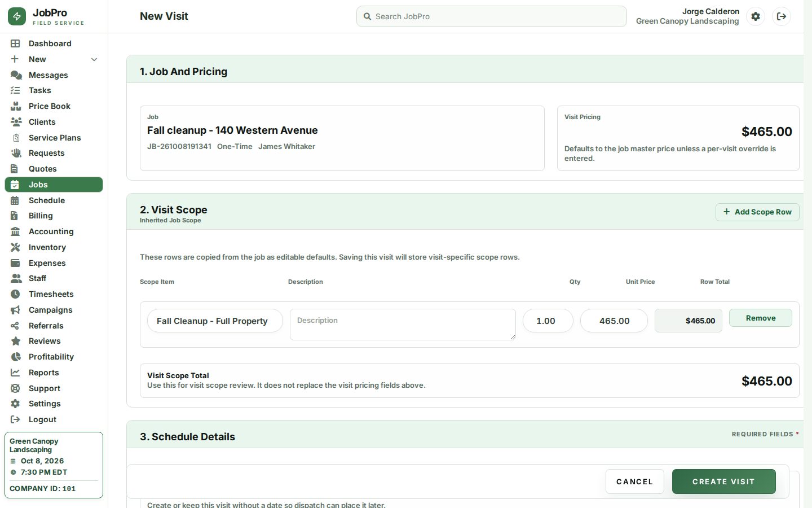The image size is (812, 508).
Task: Click the Messages chat bubbles icon
Action: (16, 75)
